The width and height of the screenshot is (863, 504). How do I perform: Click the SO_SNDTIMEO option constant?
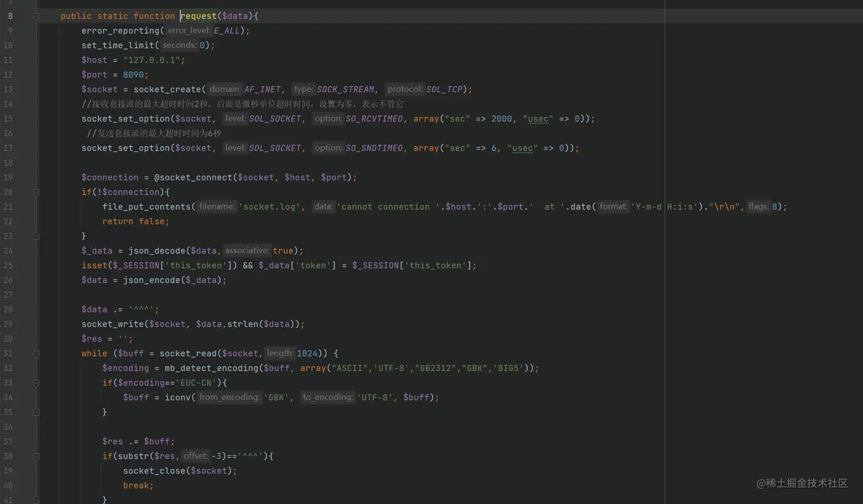point(374,148)
